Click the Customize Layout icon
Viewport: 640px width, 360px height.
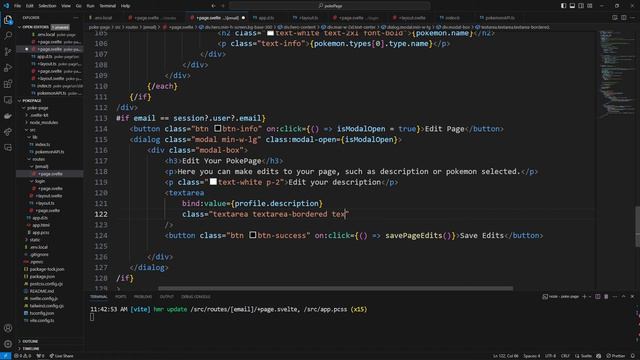590,6
